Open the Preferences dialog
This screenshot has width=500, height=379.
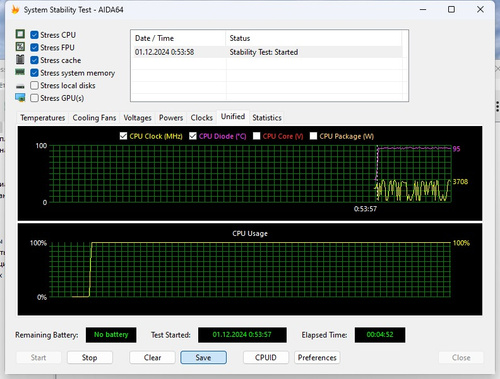pyautogui.click(x=317, y=358)
